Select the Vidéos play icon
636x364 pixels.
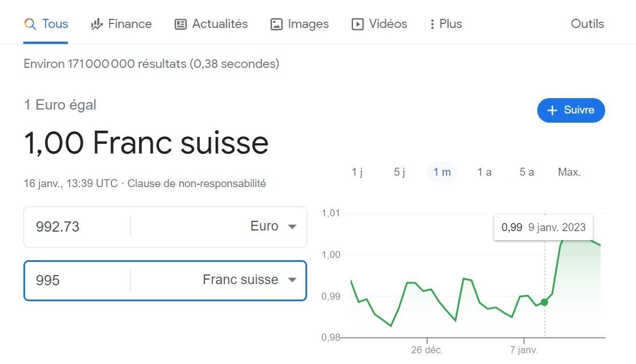tap(357, 24)
